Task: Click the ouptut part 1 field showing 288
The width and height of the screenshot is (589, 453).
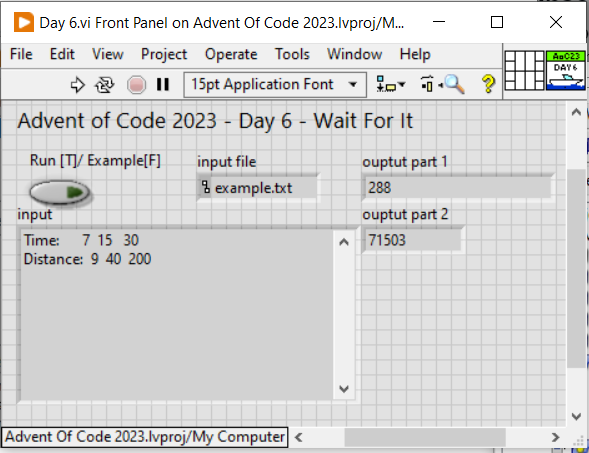Action: [458, 187]
